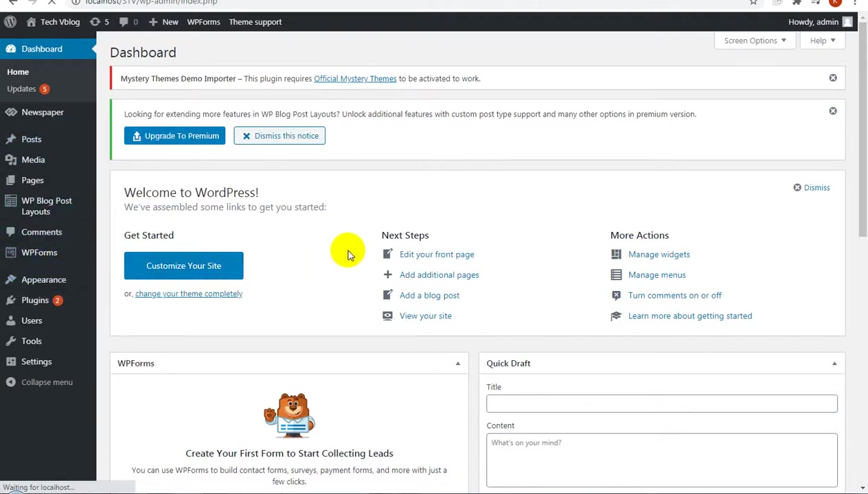Open Theme support in admin bar
868x494 pixels.
tap(255, 22)
